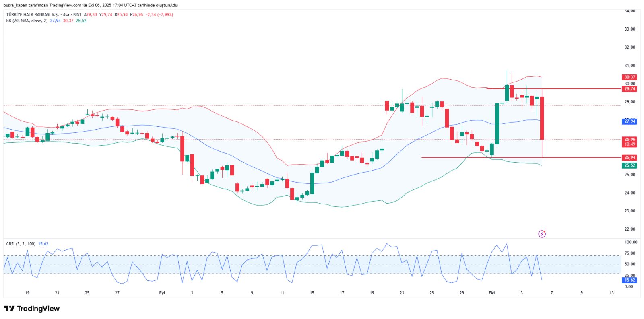This screenshot has height=319, width=644.
Task: Open the CRSI (3, 2, 100) indicator legend
Action: point(21,244)
